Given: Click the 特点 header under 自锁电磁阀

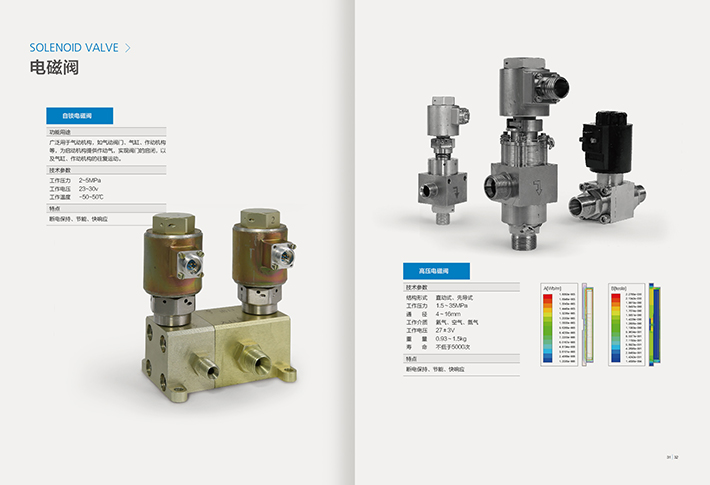Looking at the screenshot, I should 56,207.
